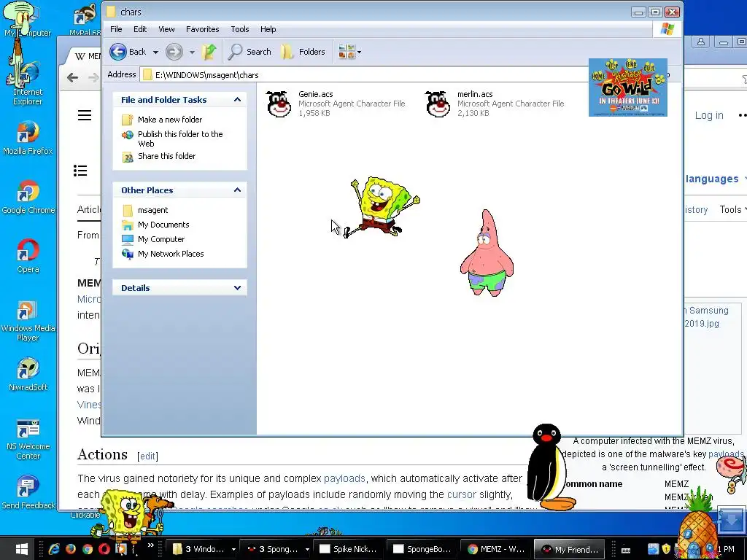Collapse File and Folder Tasks panel

(237, 99)
